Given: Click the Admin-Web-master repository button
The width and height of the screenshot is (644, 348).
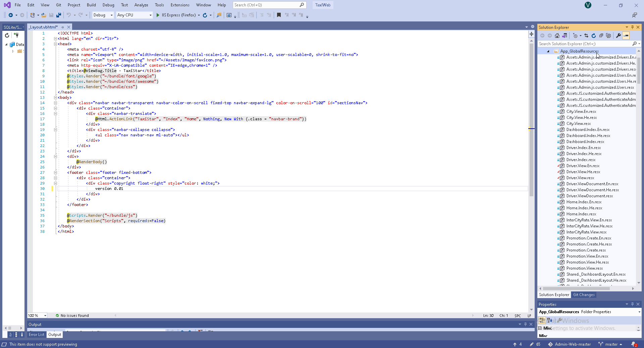Looking at the screenshot, I should pos(569,344).
